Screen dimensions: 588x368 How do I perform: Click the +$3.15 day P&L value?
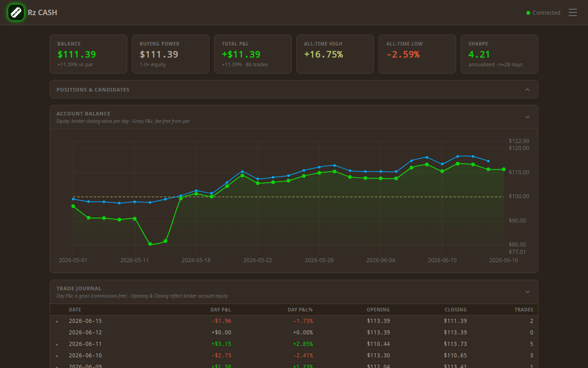pos(221,344)
